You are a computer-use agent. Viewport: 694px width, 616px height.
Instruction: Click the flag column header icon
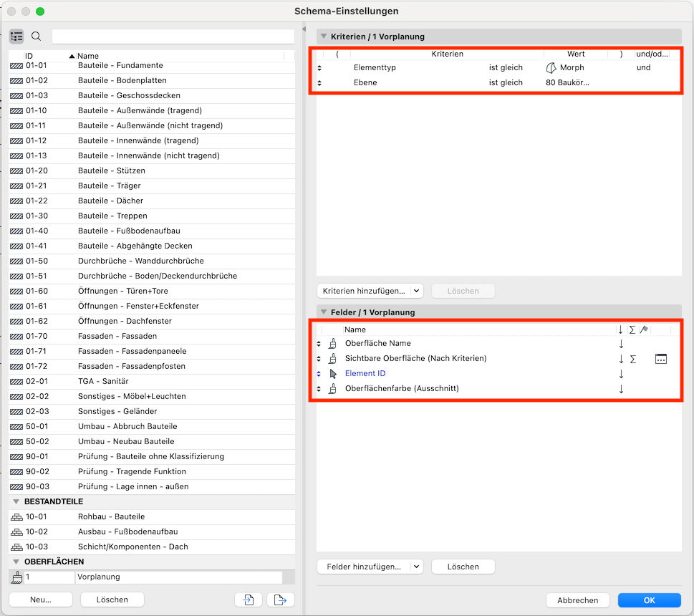[x=644, y=329]
